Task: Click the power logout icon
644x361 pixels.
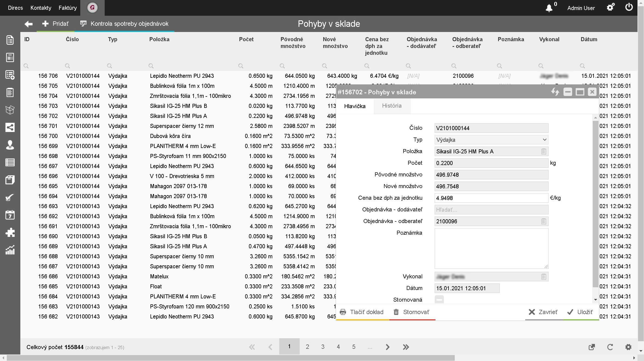Action: (x=629, y=7)
